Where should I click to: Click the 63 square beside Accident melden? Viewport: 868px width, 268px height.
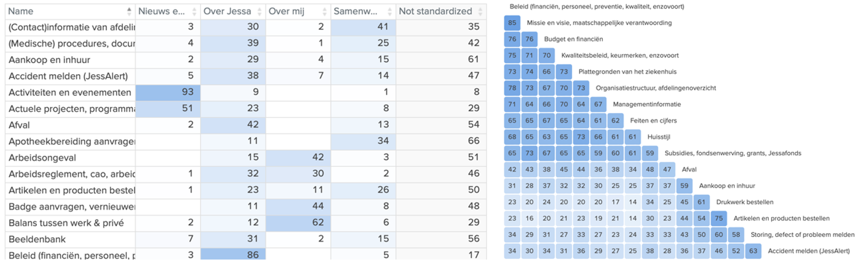click(x=753, y=251)
